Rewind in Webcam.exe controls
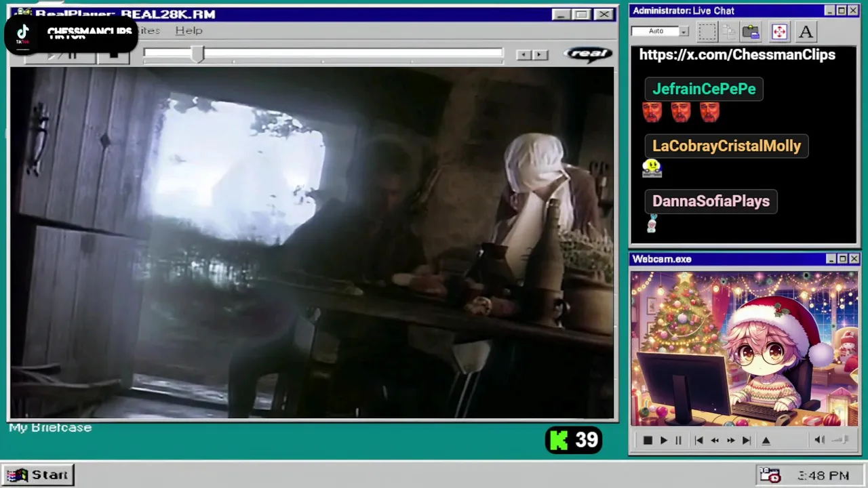The height and width of the screenshot is (488, 868). (715, 441)
